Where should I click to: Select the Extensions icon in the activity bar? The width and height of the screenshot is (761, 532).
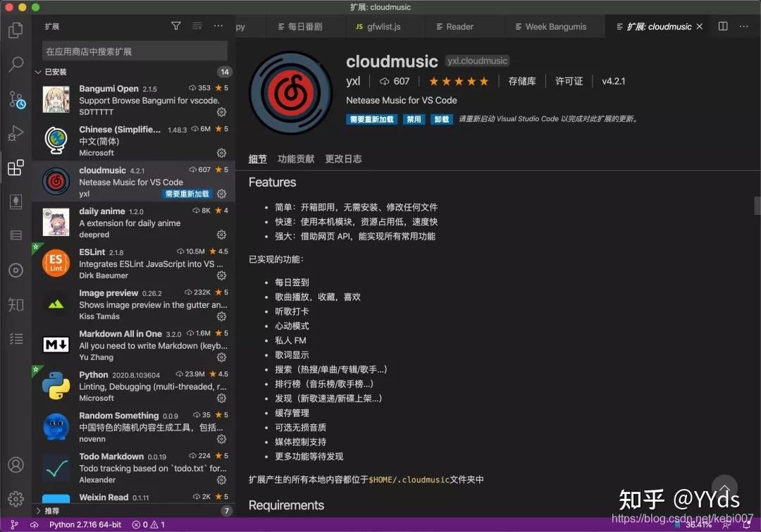tap(16, 168)
